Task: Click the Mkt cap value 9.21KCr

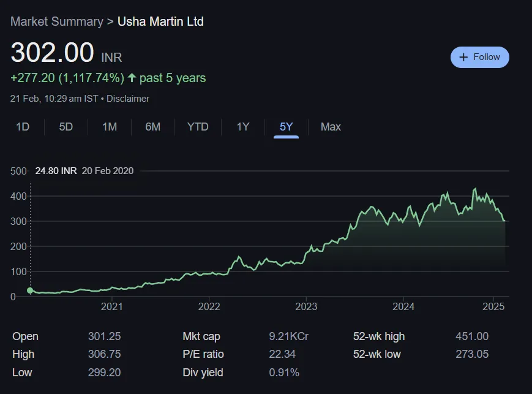Action: pos(289,336)
